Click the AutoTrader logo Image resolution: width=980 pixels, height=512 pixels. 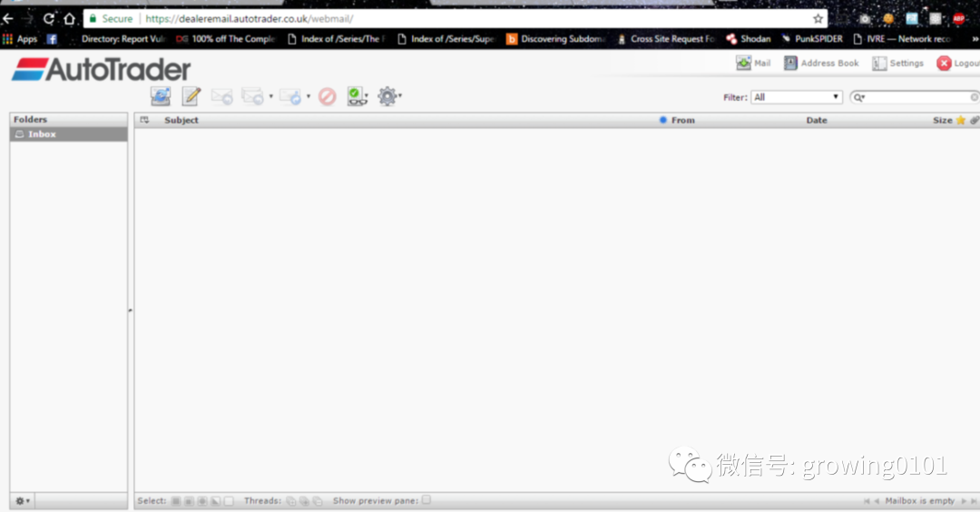102,69
